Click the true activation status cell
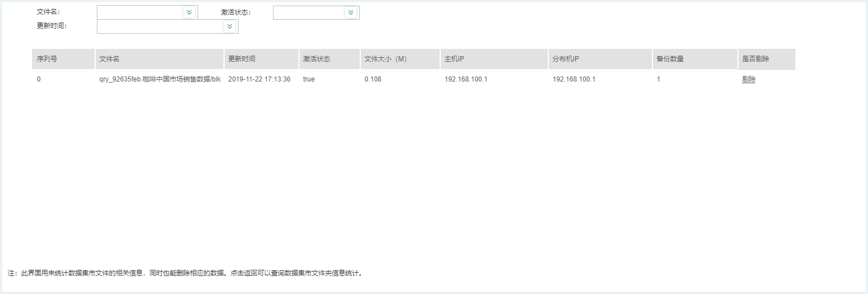Viewport: 868px width, 294px height. click(x=308, y=79)
